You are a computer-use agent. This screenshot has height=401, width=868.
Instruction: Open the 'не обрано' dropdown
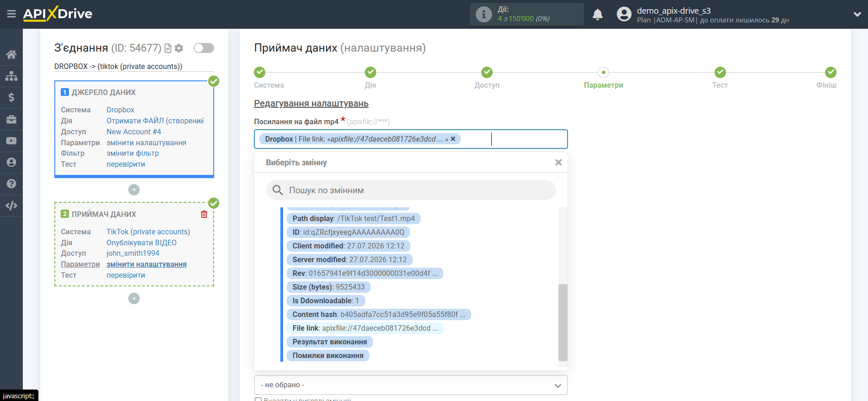[411, 385]
